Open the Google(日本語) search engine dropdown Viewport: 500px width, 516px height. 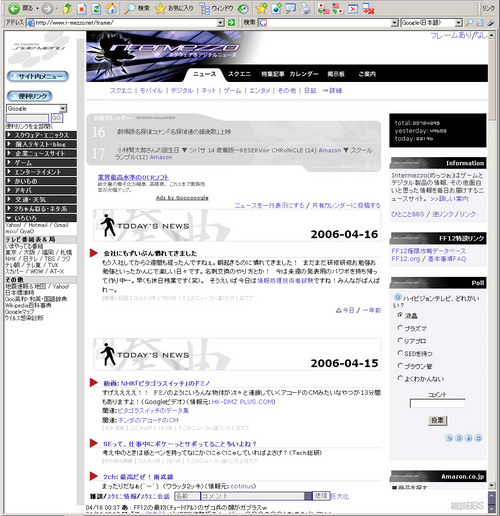459,23
